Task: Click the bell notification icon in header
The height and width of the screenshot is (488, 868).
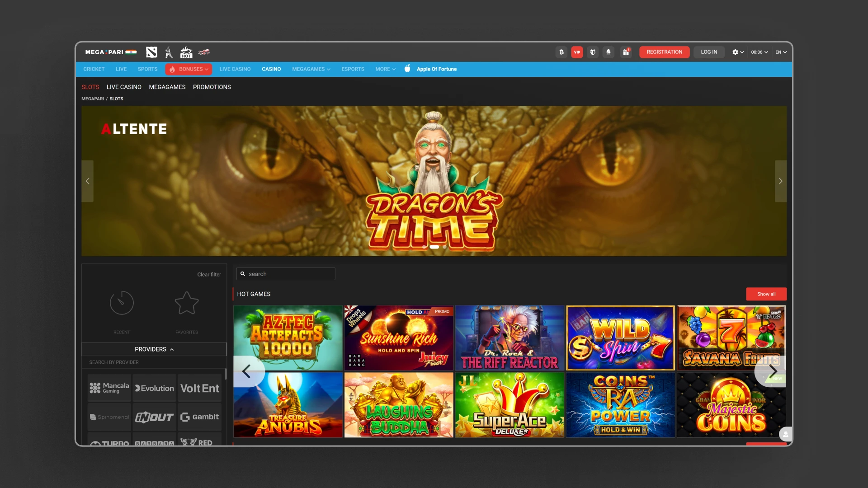Action: coord(609,52)
